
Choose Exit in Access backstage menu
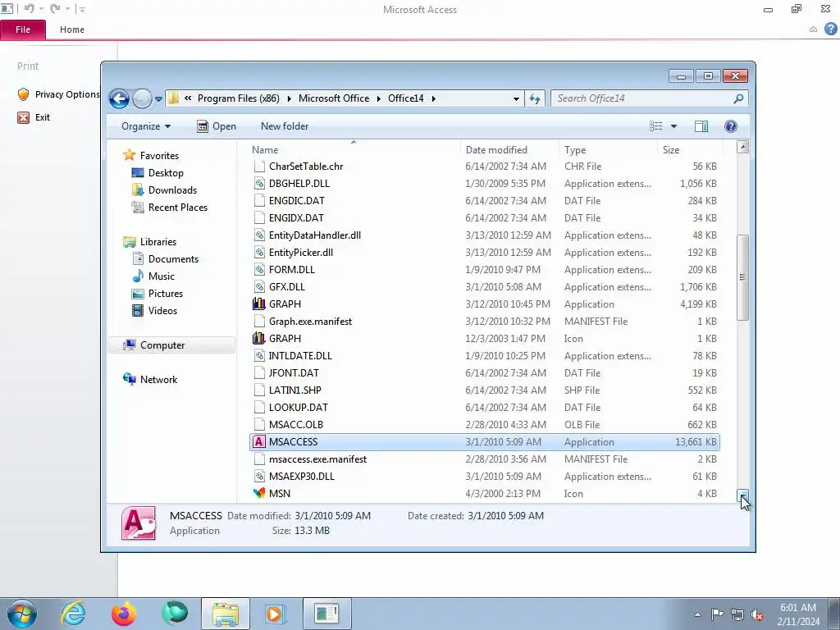[x=33, y=117]
